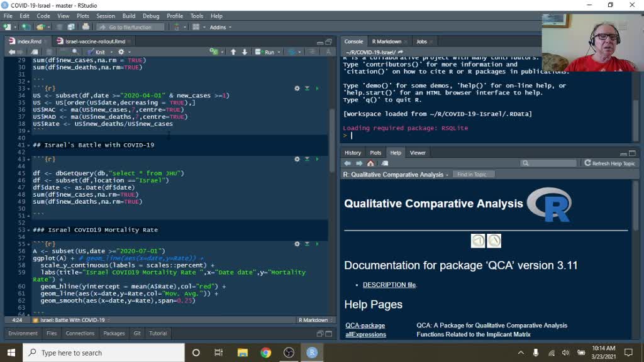Open the Profile menu

click(x=175, y=16)
